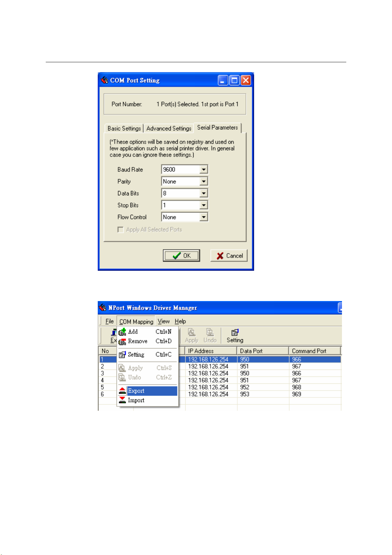Click the Remove icon in COM Mapping menu

(122, 342)
